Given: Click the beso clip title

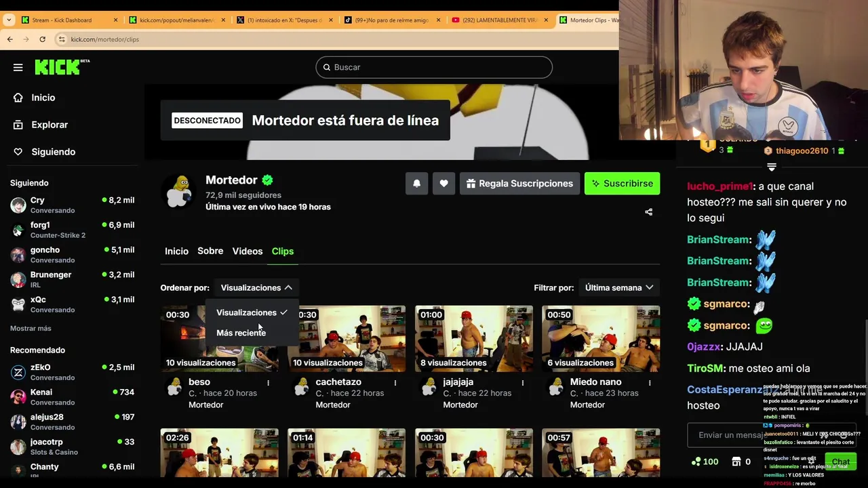Looking at the screenshot, I should click(199, 382).
